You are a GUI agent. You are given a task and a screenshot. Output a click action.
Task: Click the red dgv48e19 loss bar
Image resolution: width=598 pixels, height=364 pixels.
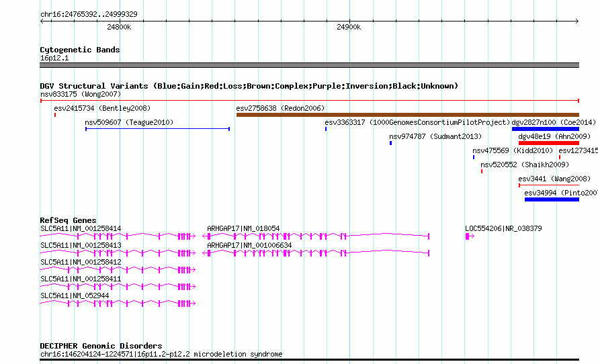tap(549, 143)
